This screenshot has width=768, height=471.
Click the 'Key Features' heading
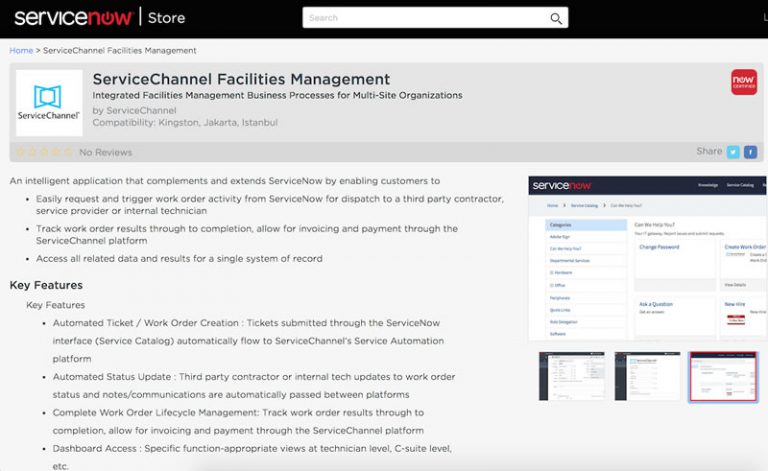[46, 285]
